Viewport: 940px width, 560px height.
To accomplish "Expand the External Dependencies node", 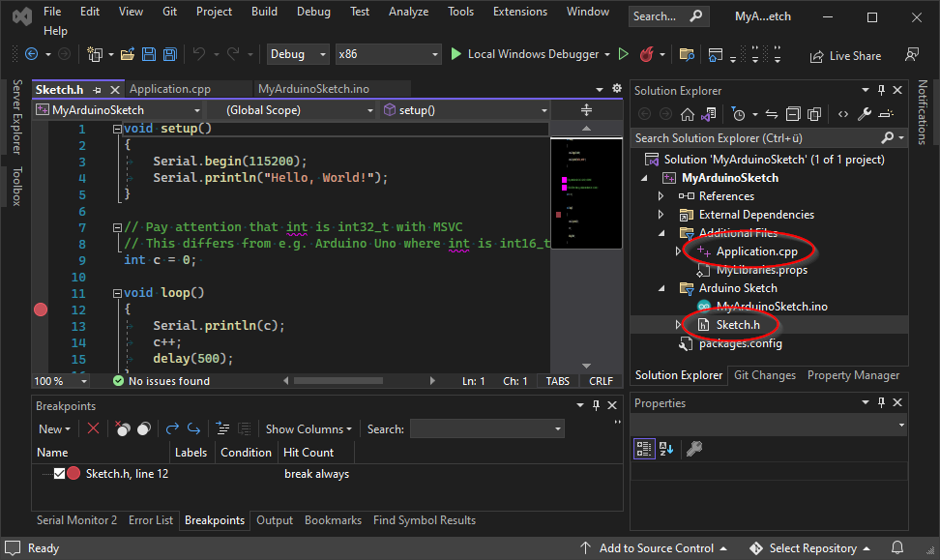I will click(x=661, y=215).
